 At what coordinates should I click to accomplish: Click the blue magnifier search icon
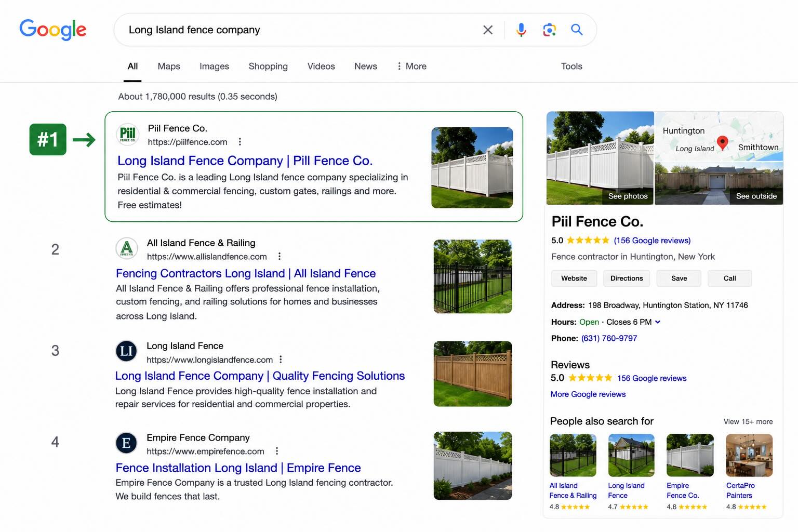(x=577, y=30)
